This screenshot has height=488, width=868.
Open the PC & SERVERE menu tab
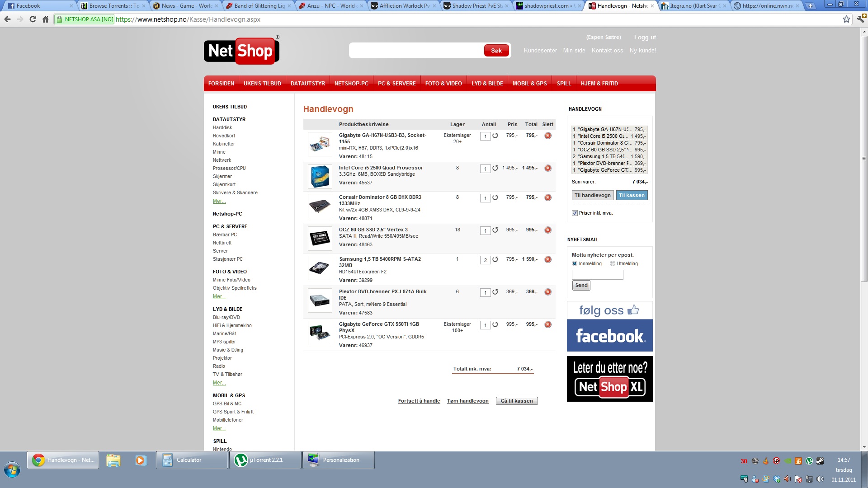click(397, 84)
